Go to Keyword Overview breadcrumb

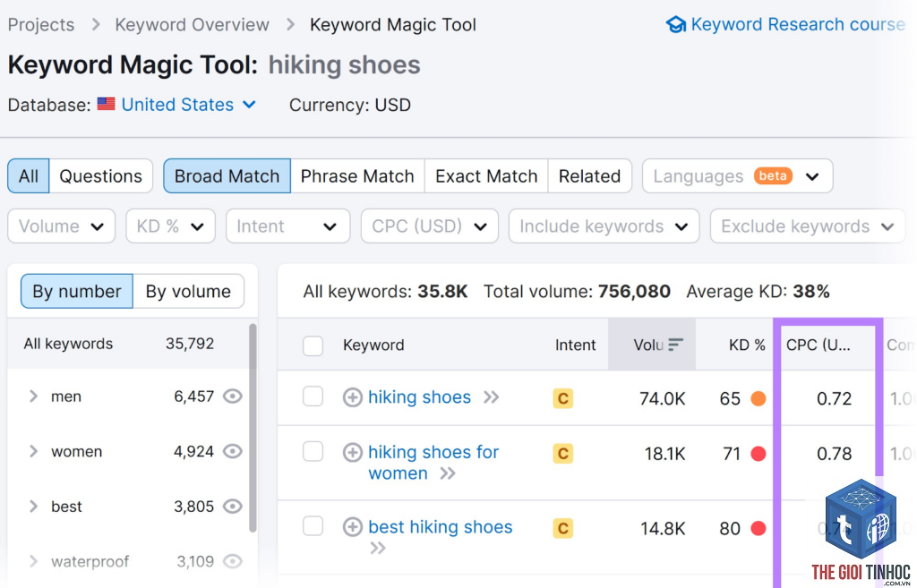click(192, 24)
